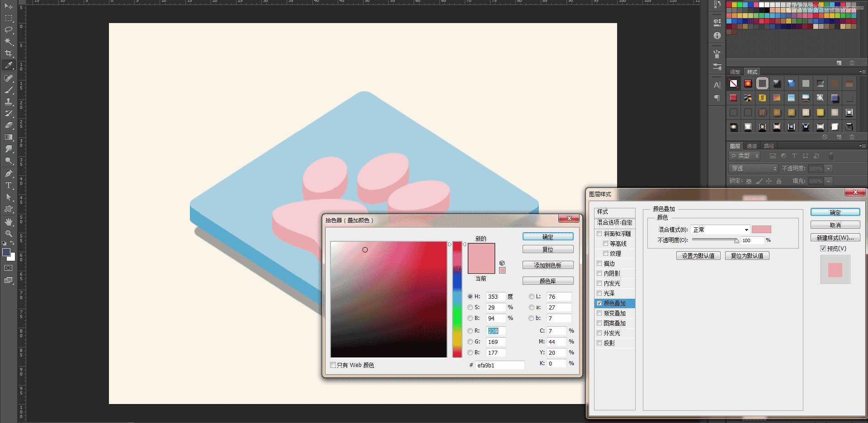Select the Crop tool in the toolbar

coord(9,53)
